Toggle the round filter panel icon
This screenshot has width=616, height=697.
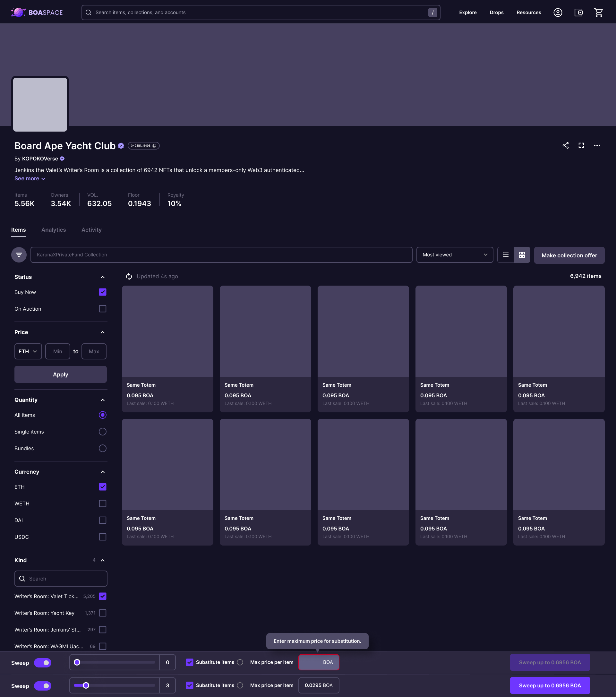(19, 255)
